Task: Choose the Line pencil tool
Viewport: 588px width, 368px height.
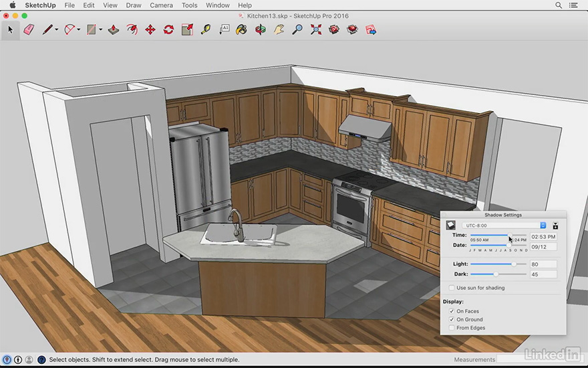Action: [47, 29]
